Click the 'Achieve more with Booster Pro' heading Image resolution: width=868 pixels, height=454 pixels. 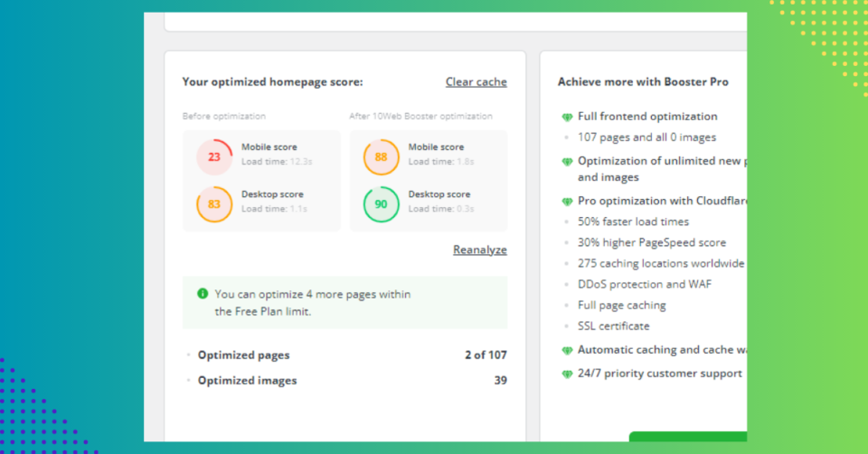643,82
